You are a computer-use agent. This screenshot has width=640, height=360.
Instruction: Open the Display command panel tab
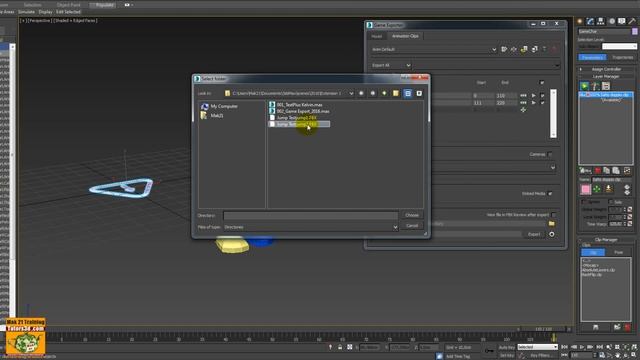click(x=621, y=21)
